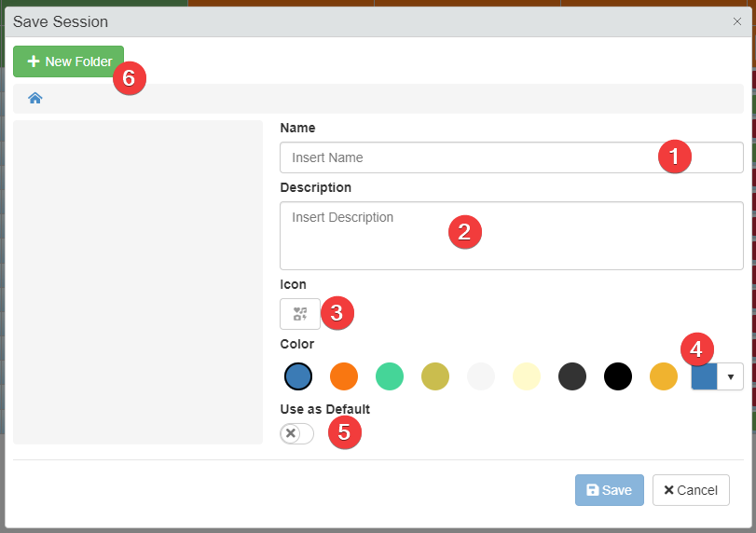Choose the pale cream color swatch
Viewport: 756px width, 533px height.
(x=527, y=376)
